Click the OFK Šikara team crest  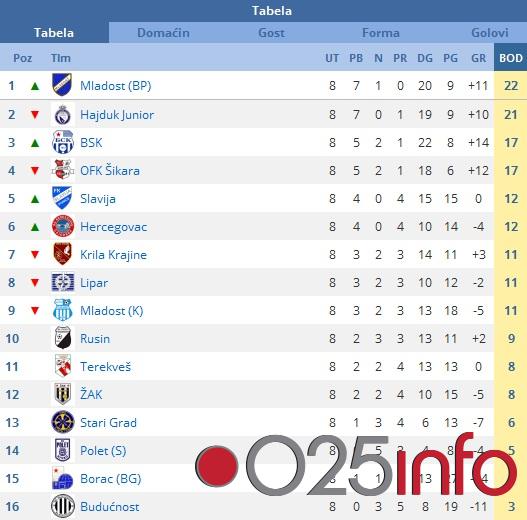click(x=63, y=170)
